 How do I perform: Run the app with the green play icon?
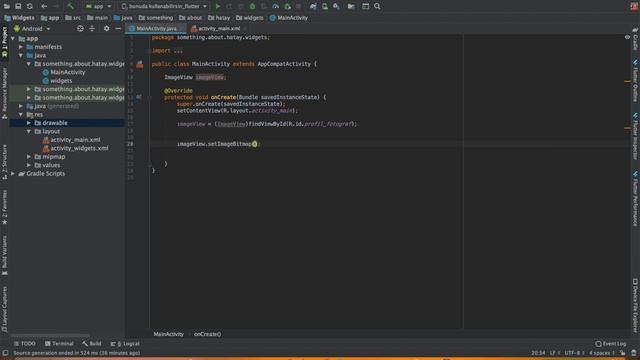[x=218, y=6]
